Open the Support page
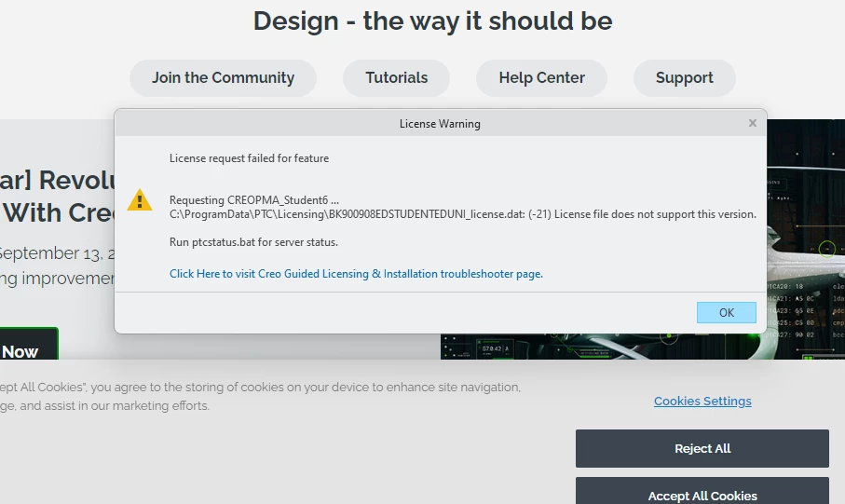This screenshot has width=845, height=504. click(x=685, y=78)
